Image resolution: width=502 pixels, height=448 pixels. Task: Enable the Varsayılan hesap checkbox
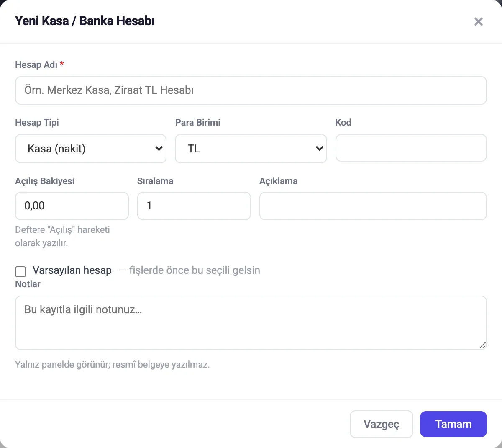pos(20,271)
